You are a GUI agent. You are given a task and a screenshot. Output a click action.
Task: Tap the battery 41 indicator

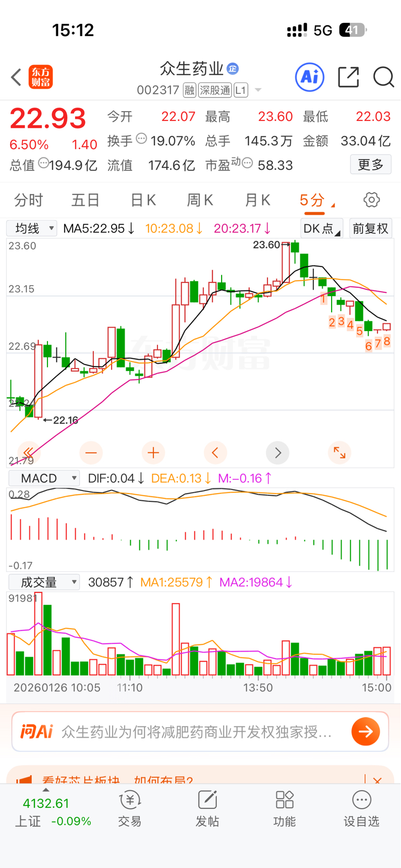coord(353,30)
